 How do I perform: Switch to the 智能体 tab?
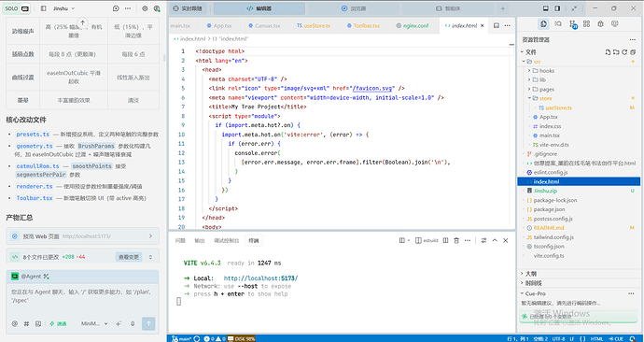pos(448,8)
